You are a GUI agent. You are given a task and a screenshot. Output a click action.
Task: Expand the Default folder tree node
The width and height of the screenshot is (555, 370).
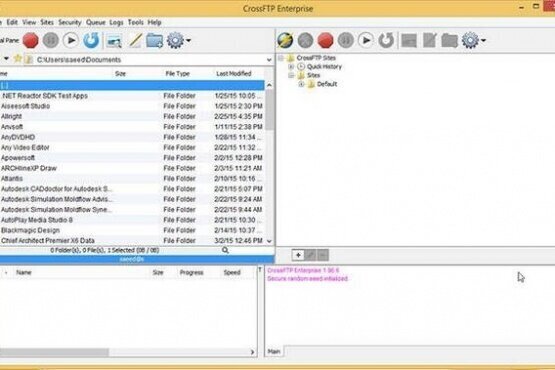(301, 84)
